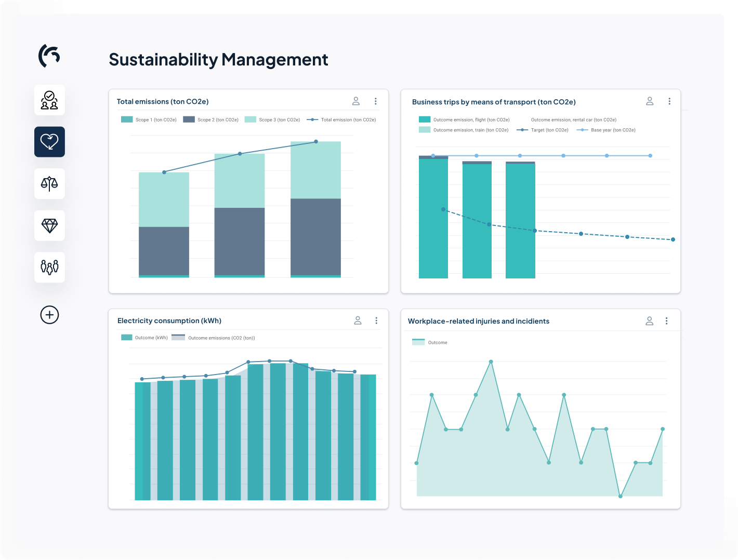Select the Electricity consumption (kWh) card title
The width and height of the screenshot is (738, 560).
coord(169,321)
